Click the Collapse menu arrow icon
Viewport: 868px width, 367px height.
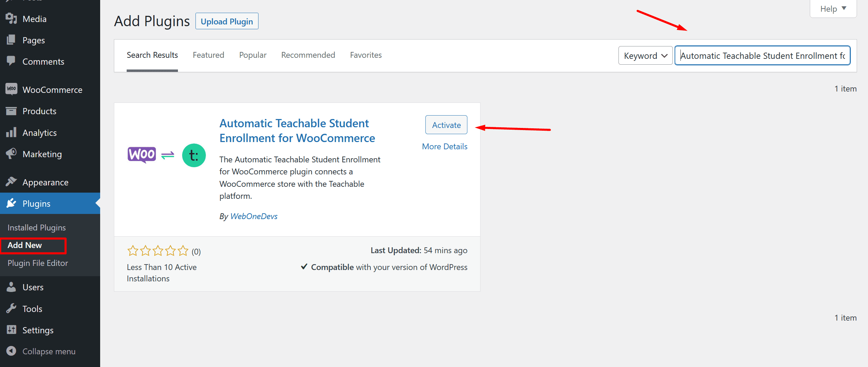tap(11, 351)
